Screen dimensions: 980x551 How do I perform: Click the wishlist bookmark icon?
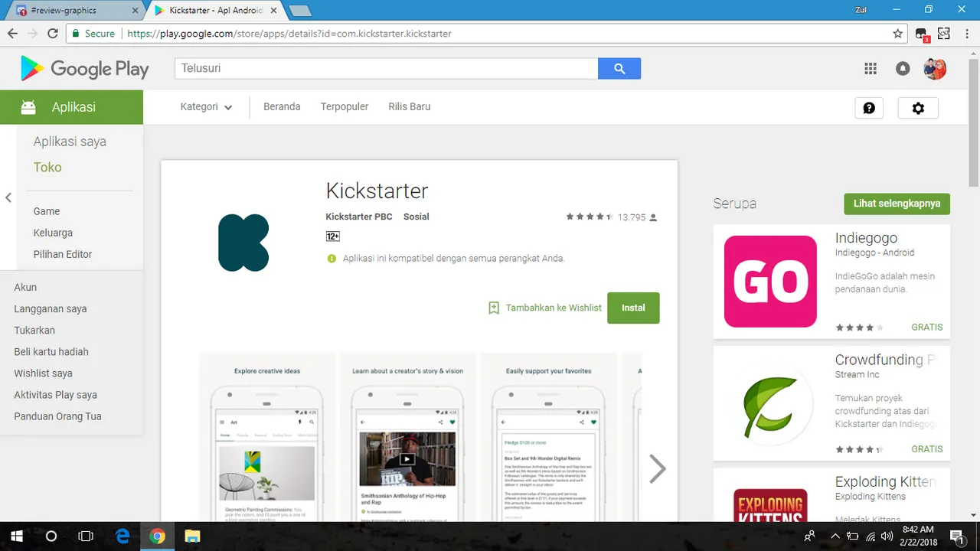(494, 308)
